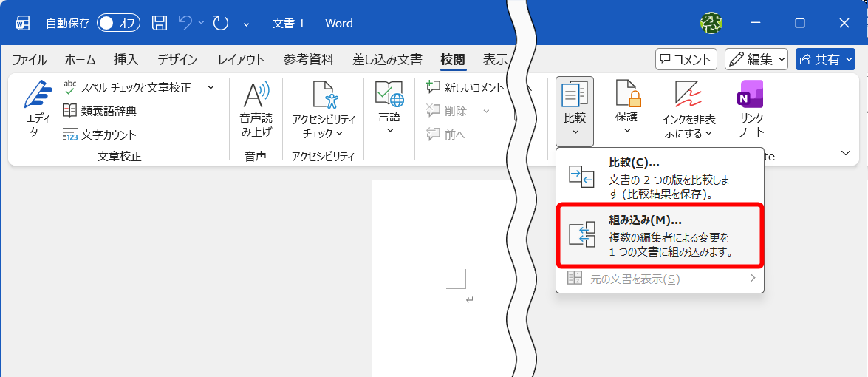Open the 編集 mode dropdown
Viewport: 868px width, 377px height.
pyautogui.click(x=756, y=59)
